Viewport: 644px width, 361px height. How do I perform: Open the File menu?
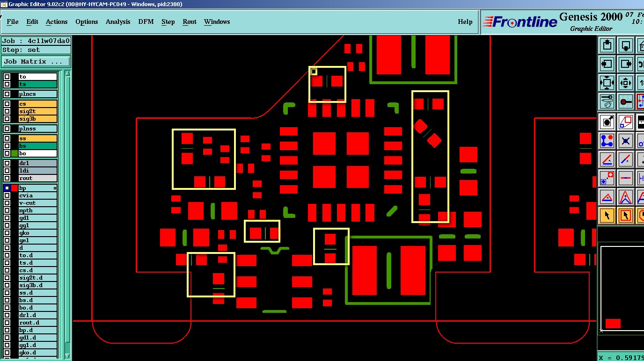pos(13,22)
